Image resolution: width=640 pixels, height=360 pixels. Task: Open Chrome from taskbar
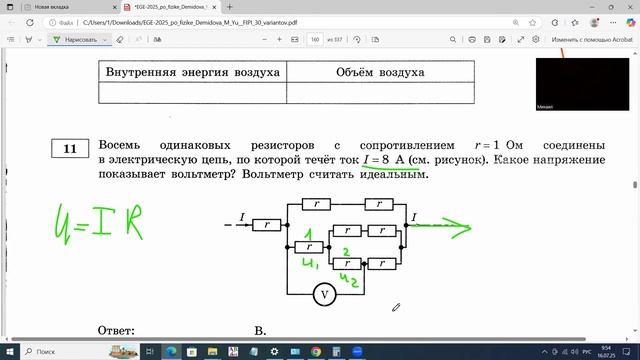[x=316, y=351]
